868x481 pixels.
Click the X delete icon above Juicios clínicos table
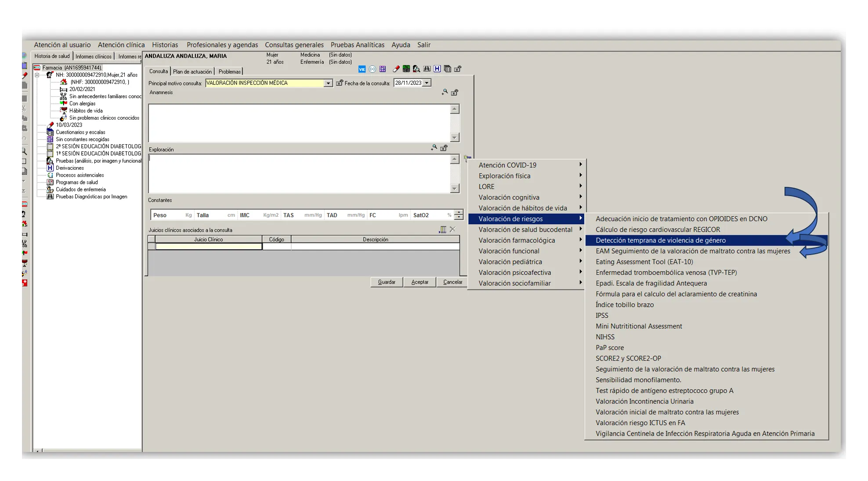452,230
